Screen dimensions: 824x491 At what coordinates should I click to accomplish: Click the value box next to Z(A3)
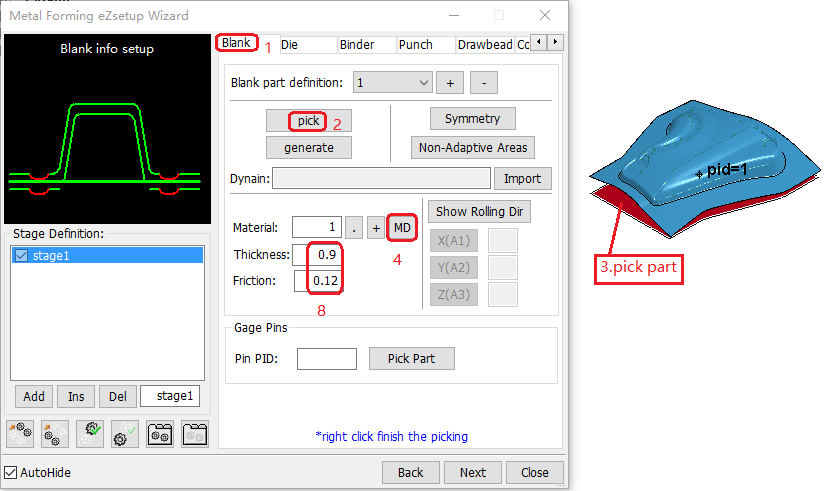502,294
